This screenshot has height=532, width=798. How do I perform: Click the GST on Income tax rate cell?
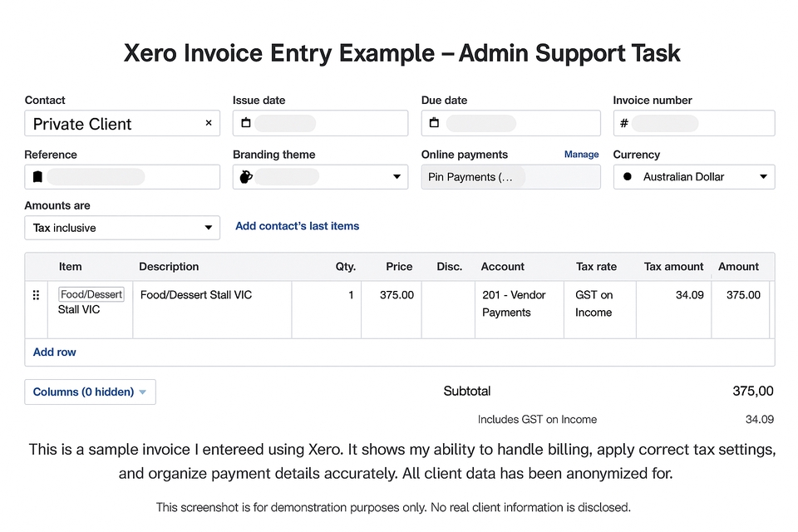[x=595, y=303]
